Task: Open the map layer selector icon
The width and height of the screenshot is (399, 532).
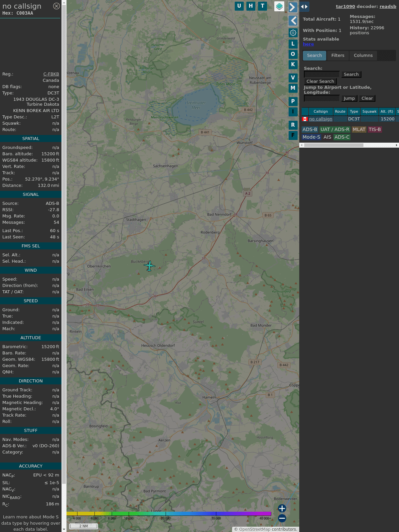Action: 279,6
